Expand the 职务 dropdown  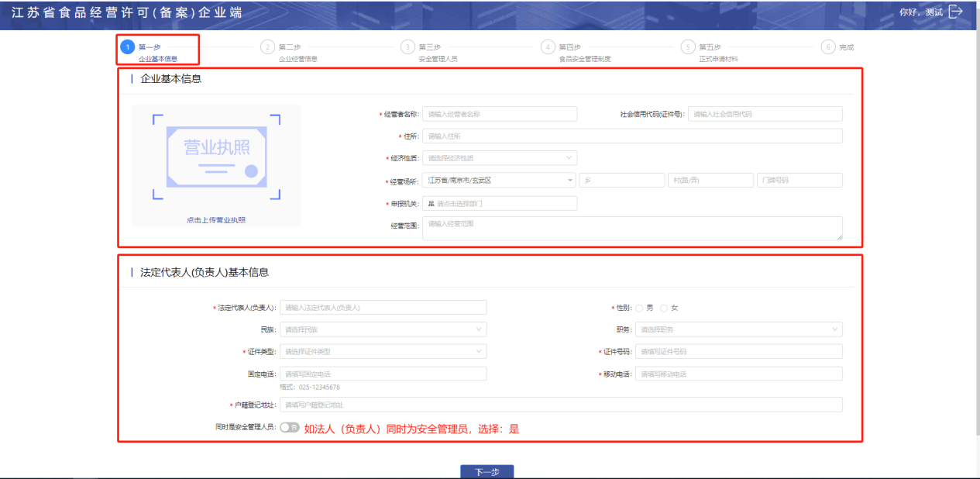coord(738,329)
